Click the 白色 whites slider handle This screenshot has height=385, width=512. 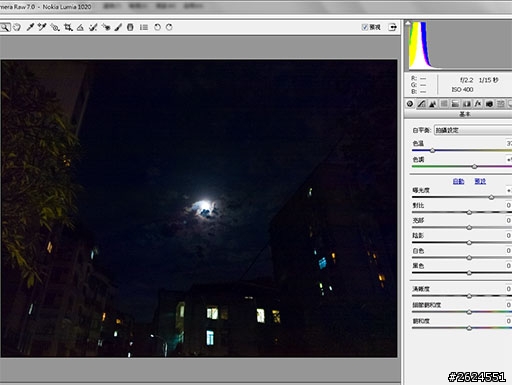pyautogui.click(x=469, y=258)
